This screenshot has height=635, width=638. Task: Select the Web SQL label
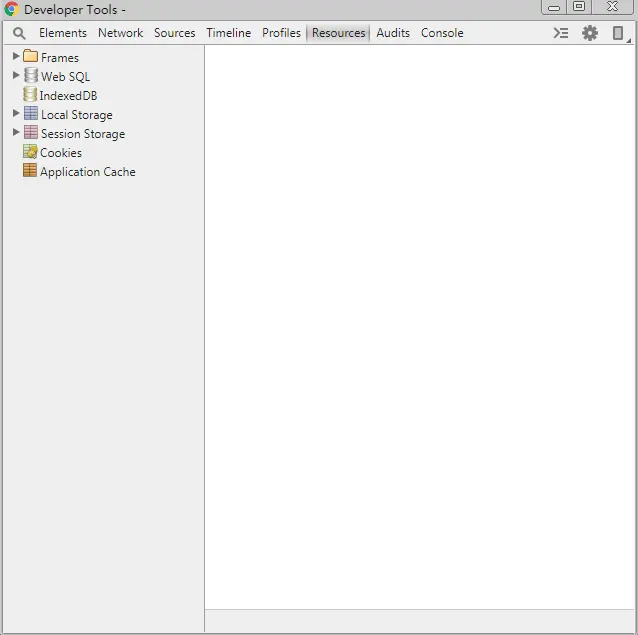[66, 76]
